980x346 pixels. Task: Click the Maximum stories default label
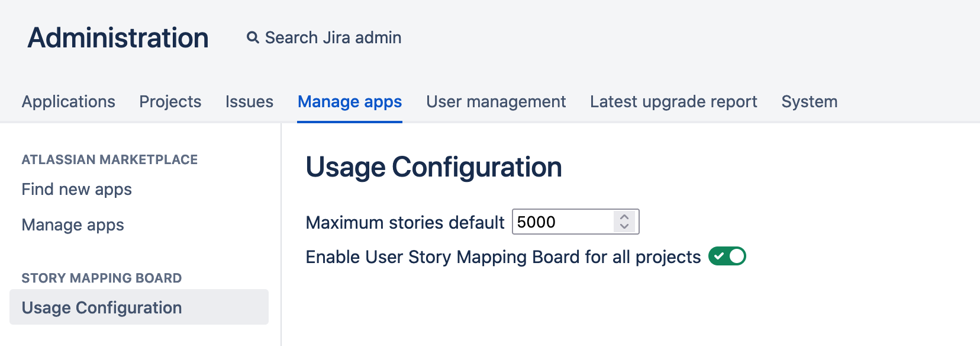pos(405,223)
